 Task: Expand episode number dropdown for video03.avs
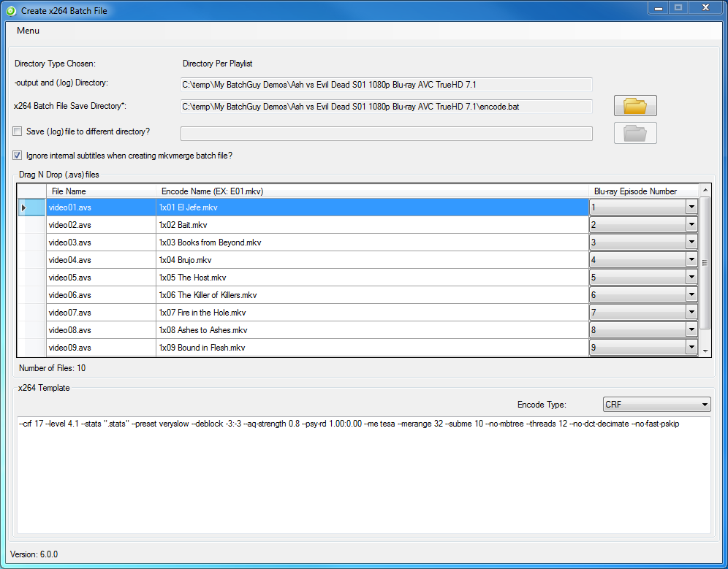pyautogui.click(x=691, y=243)
